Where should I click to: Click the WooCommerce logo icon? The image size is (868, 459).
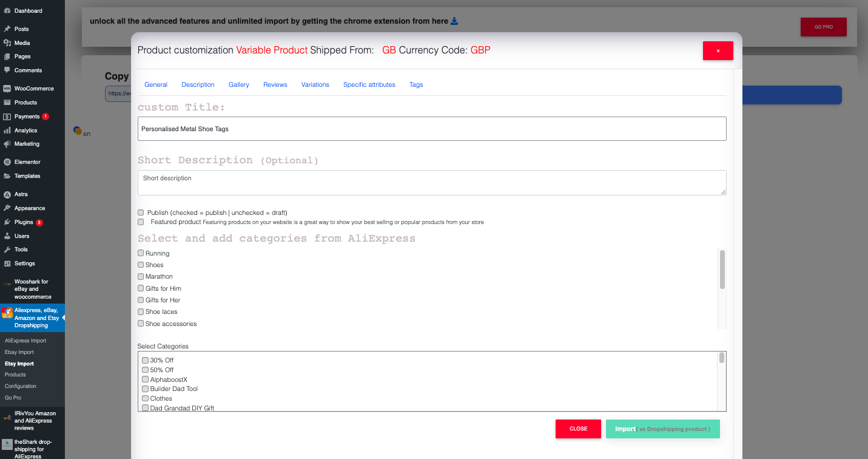(7, 89)
